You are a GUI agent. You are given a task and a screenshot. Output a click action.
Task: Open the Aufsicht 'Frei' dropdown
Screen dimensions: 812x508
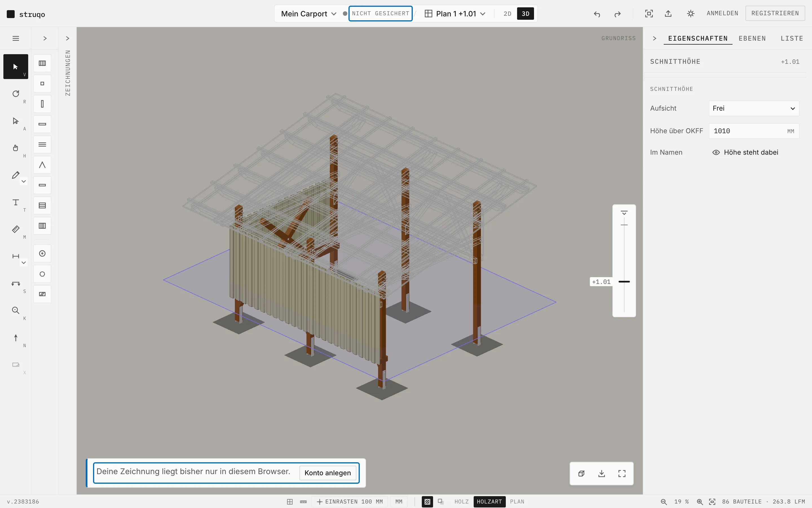click(754, 109)
